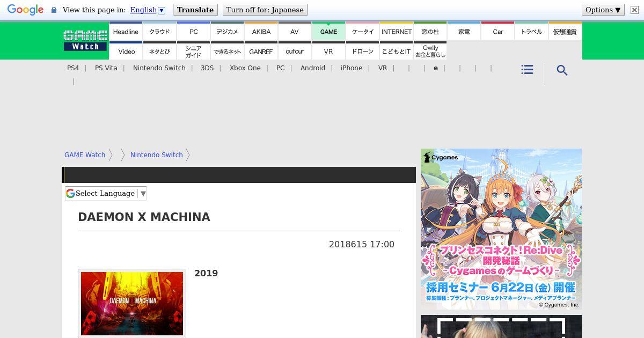The height and width of the screenshot is (338, 644).
Task: Click the DAEMON X MACHINA headline
Action: [144, 217]
